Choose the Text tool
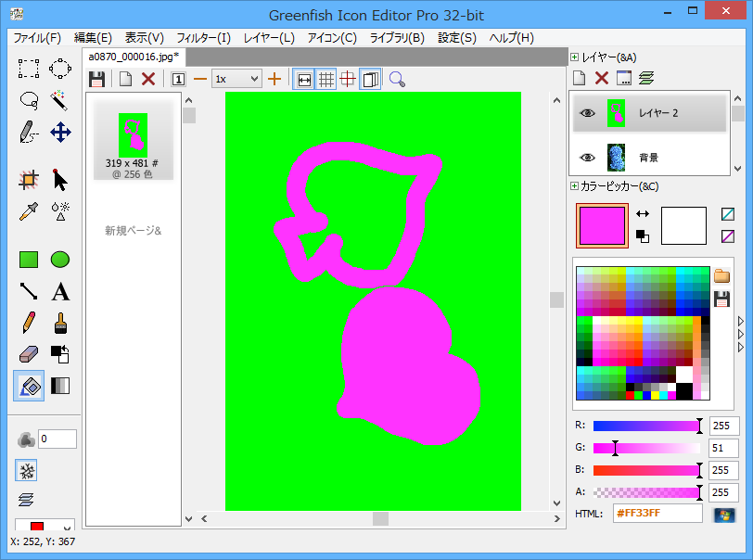Screen dimensions: 753x560 [x=60, y=292]
